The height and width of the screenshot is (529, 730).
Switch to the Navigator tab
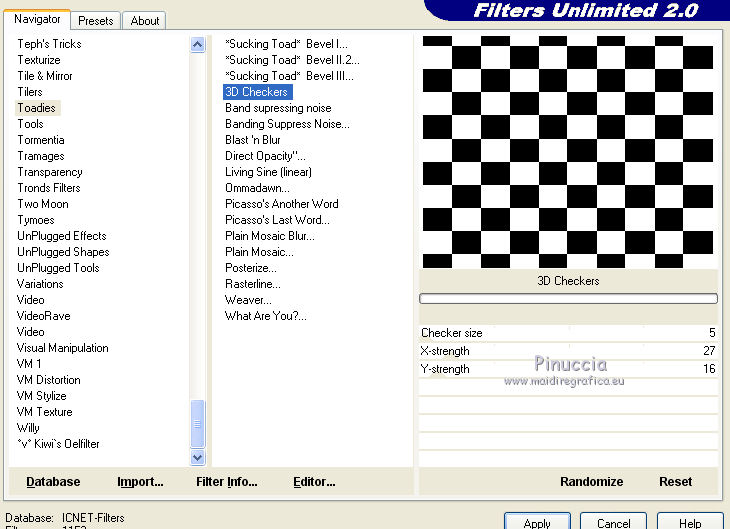[37, 19]
